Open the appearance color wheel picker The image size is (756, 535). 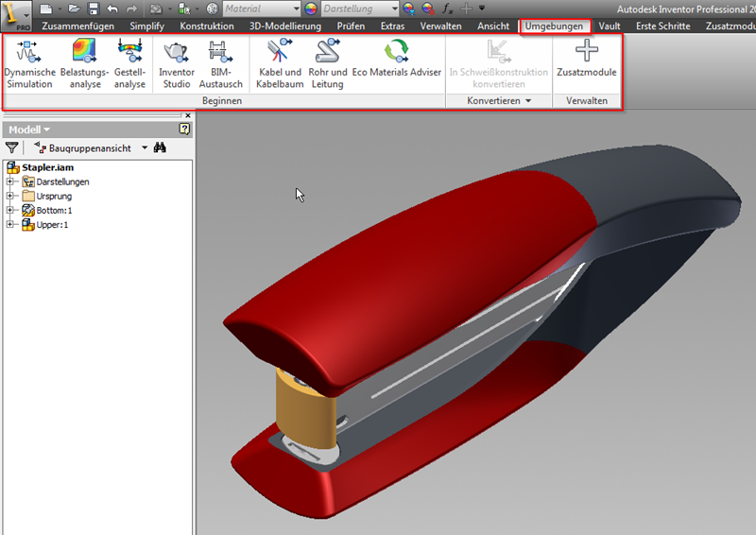coord(313,9)
